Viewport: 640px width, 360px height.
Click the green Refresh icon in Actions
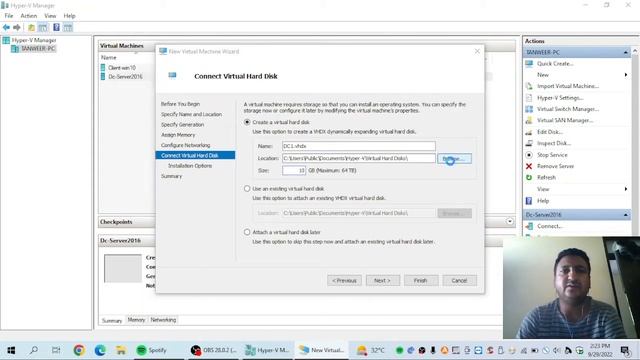click(x=529, y=178)
